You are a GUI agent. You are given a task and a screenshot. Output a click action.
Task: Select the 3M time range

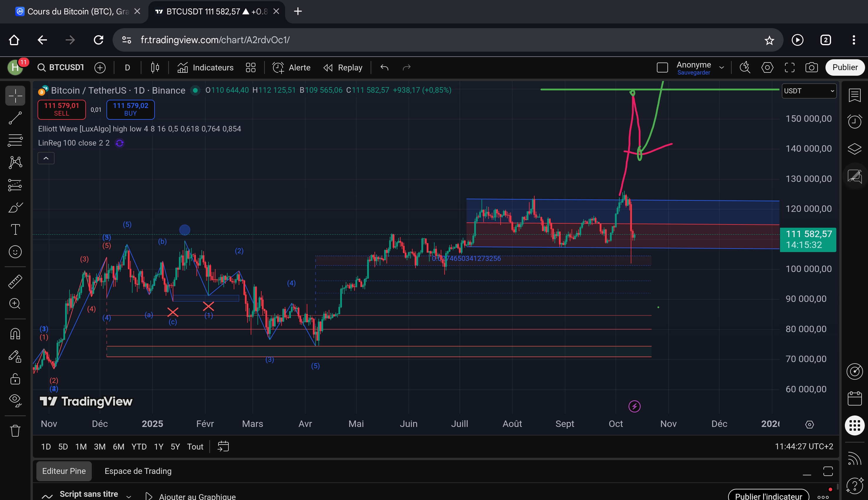99,446
